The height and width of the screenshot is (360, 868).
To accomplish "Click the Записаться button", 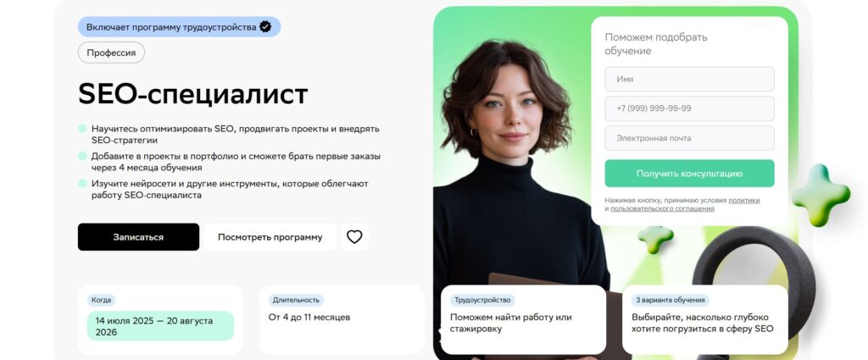I will pos(138,236).
